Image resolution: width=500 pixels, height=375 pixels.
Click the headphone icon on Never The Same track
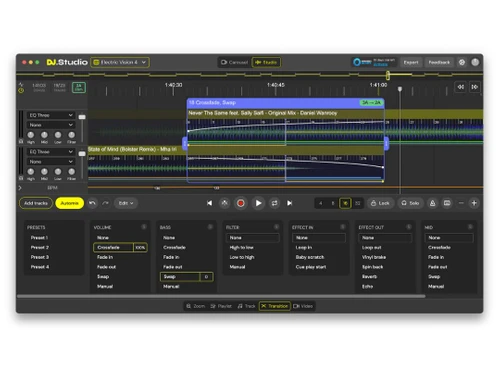21,142
